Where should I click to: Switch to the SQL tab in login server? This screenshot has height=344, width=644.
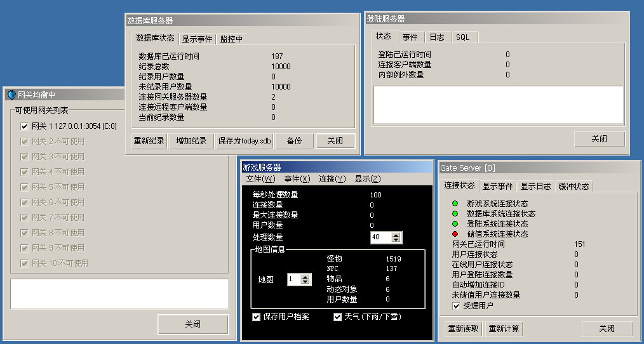462,37
